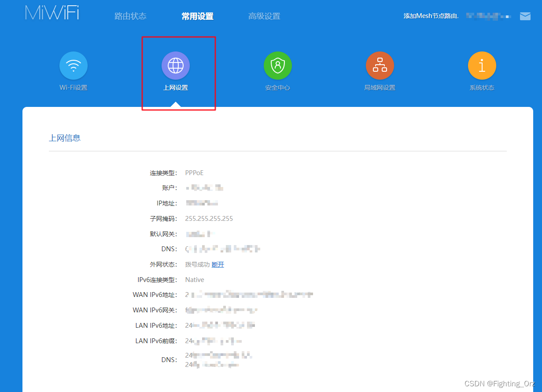The height and width of the screenshot is (392, 542).
Task: Open the Wi-Fi settings icon
Action: point(74,66)
